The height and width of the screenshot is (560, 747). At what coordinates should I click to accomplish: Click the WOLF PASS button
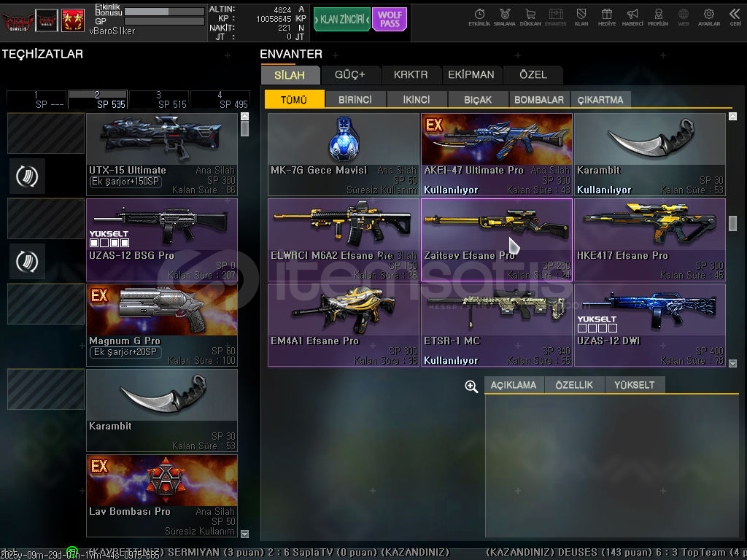coord(390,20)
